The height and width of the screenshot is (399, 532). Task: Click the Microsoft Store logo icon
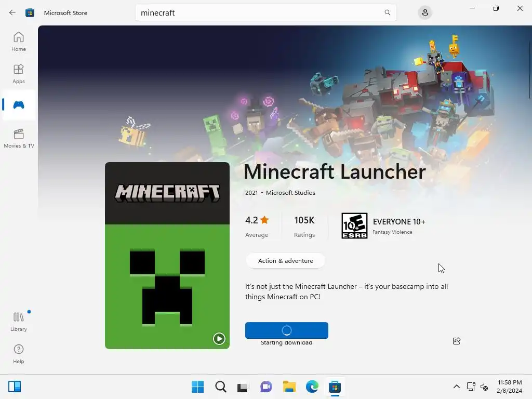(30, 13)
